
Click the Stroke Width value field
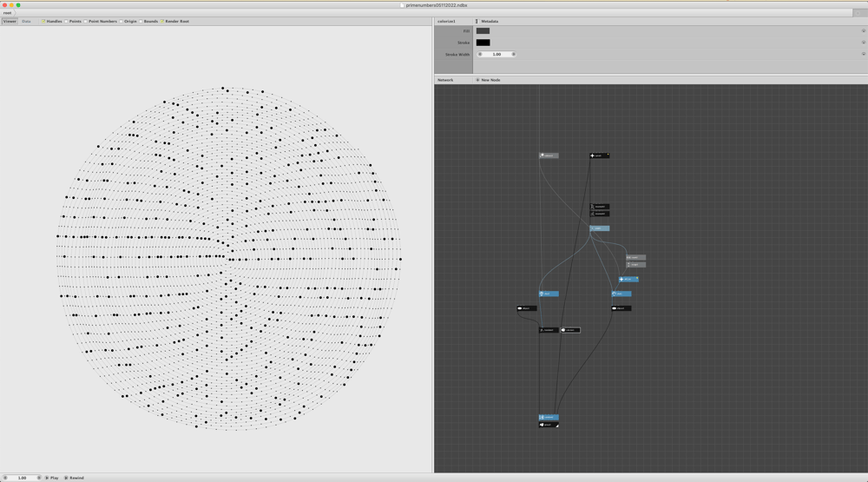pos(496,55)
